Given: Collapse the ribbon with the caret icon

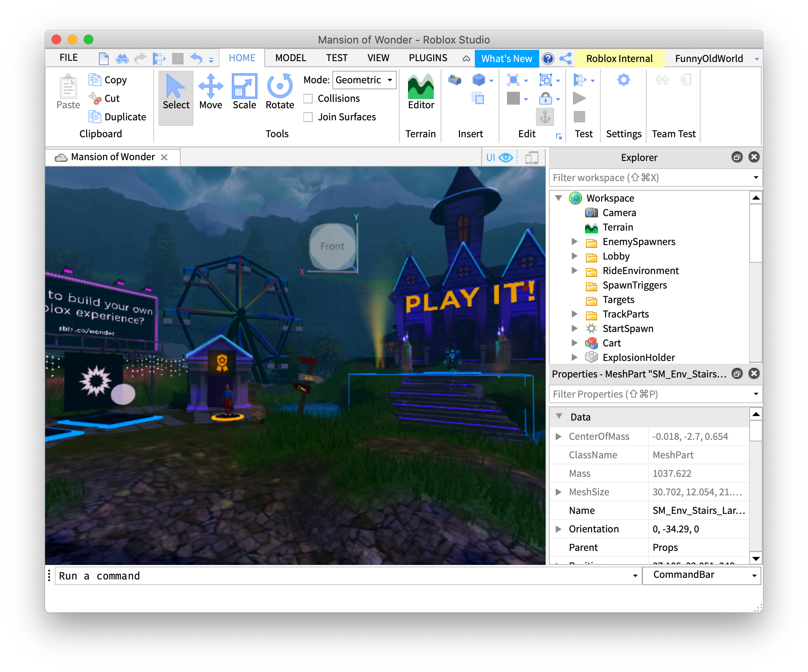Looking at the screenshot, I should pos(466,59).
